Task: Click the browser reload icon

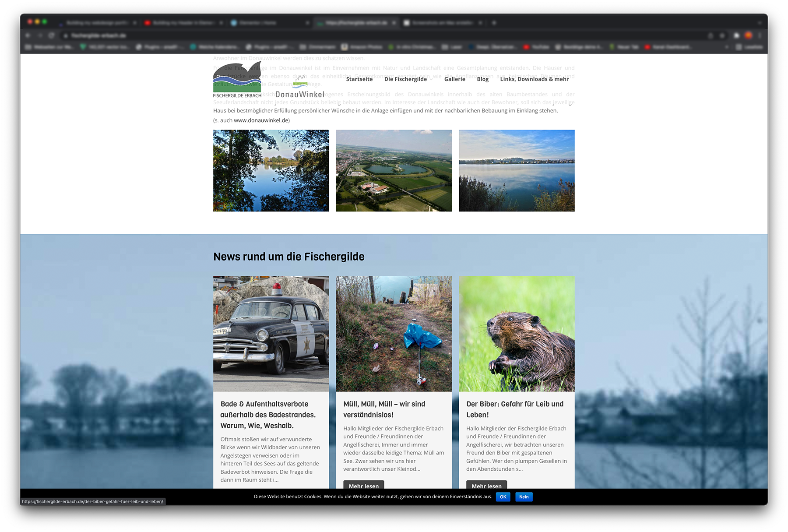Action: point(52,35)
